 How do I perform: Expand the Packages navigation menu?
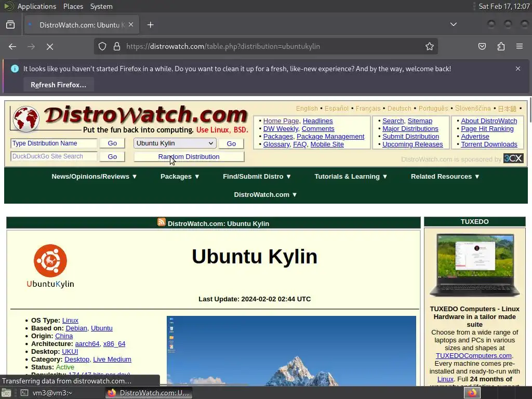click(180, 177)
